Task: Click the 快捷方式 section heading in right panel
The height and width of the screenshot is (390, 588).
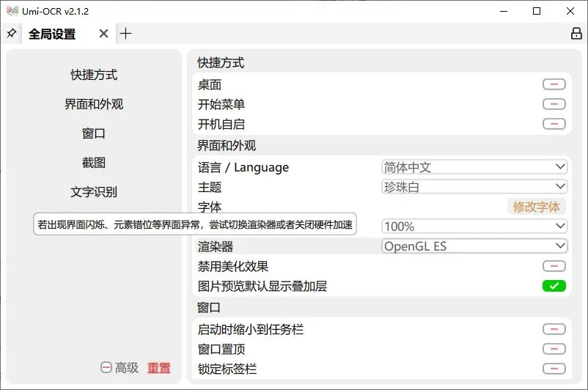Action: coord(221,62)
